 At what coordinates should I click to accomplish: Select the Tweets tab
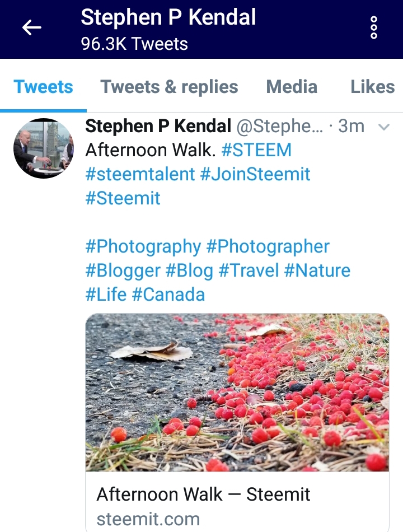pyautogui.click(x=43, y=87)
